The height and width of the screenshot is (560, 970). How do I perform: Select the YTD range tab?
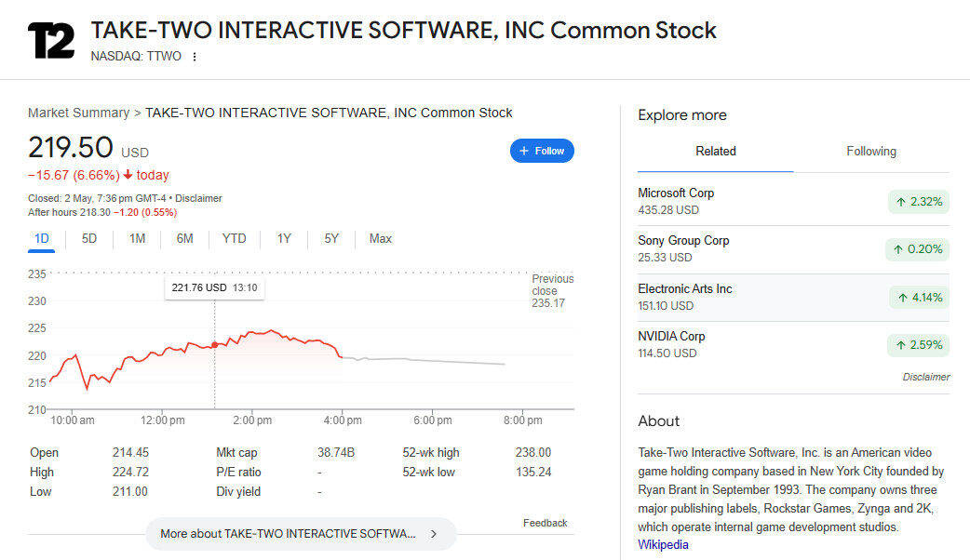point(235,239)
